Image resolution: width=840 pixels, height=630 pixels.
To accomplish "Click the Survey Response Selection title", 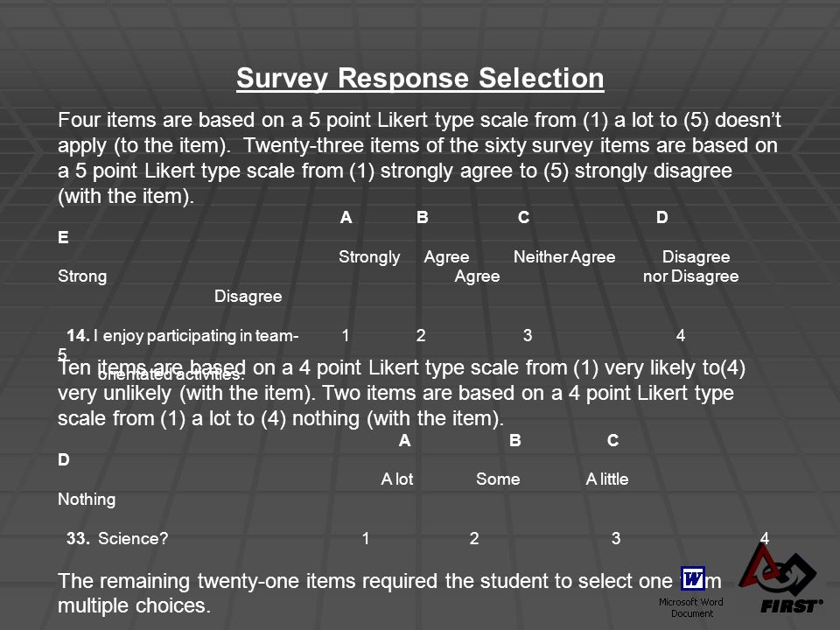I will coord(420,78).
